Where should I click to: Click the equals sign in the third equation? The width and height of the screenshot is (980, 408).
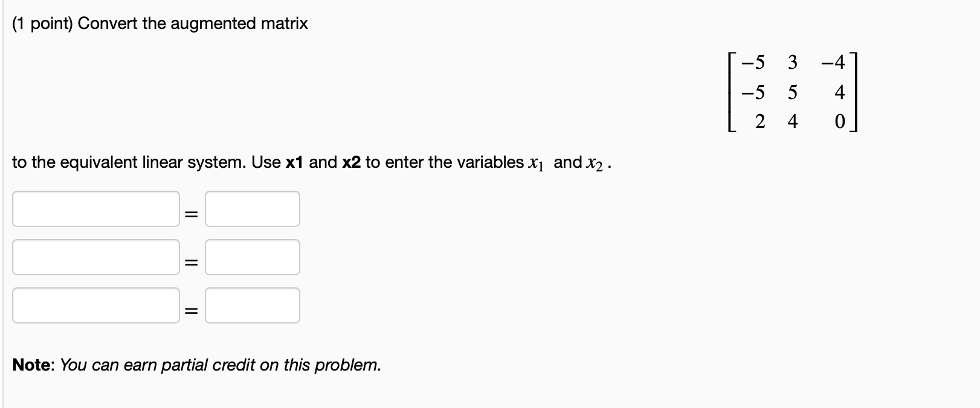click(190, 308)
